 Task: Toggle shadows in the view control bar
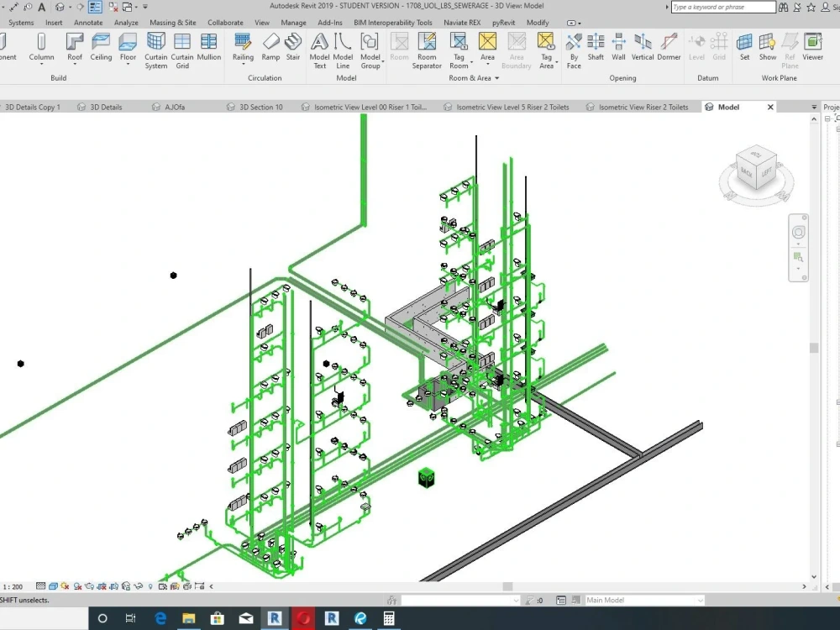pyautogui.click(x=77, y=585)
